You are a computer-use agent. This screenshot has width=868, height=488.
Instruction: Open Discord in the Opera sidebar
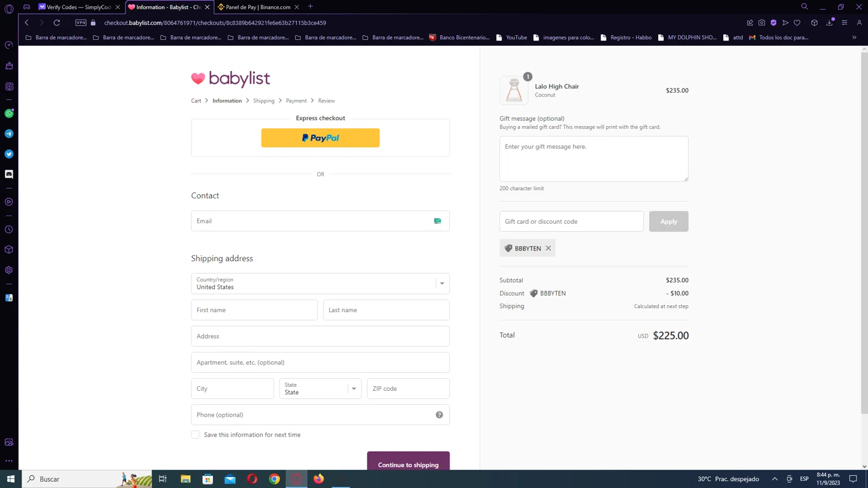[9, 174]
